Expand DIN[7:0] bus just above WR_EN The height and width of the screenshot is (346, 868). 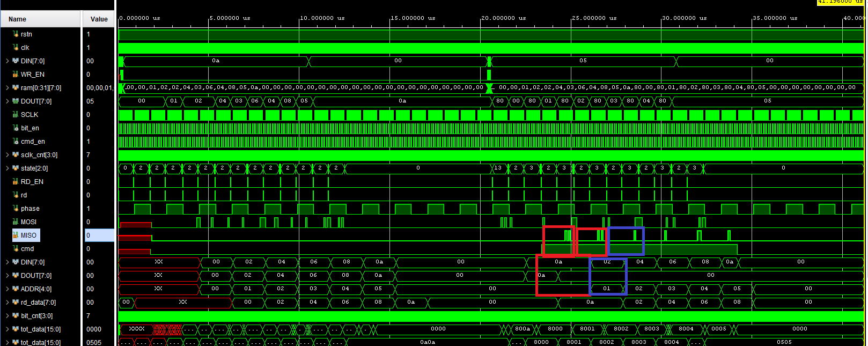pos(7,61)
